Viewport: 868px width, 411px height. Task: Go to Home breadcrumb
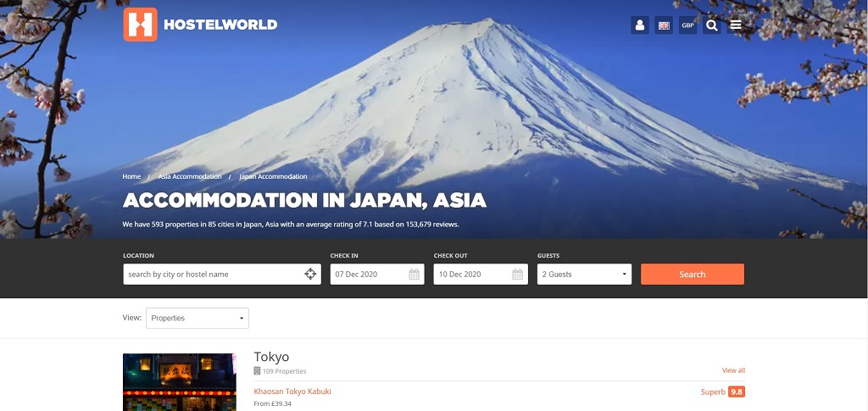pyautogui.click(x=131, y=176)
